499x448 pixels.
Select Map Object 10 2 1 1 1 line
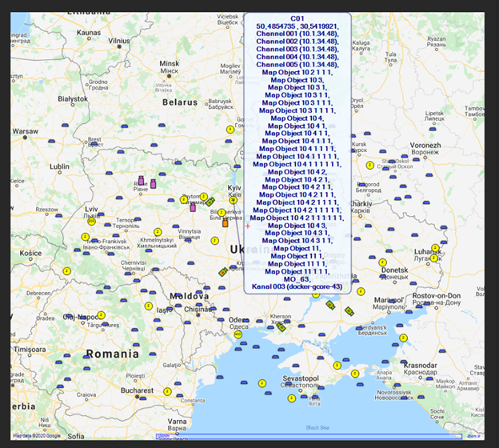(297, 72)
